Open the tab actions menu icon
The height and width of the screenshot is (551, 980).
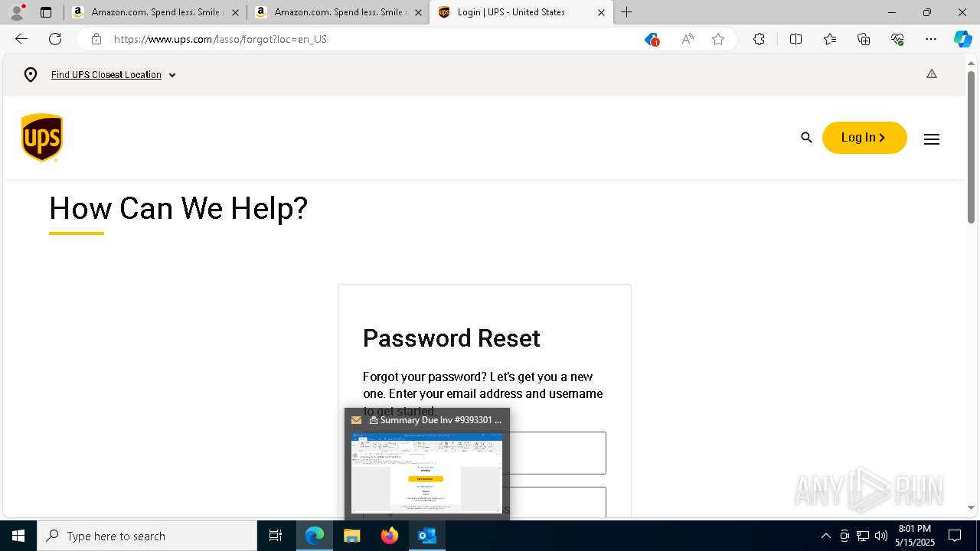[46, 12]
